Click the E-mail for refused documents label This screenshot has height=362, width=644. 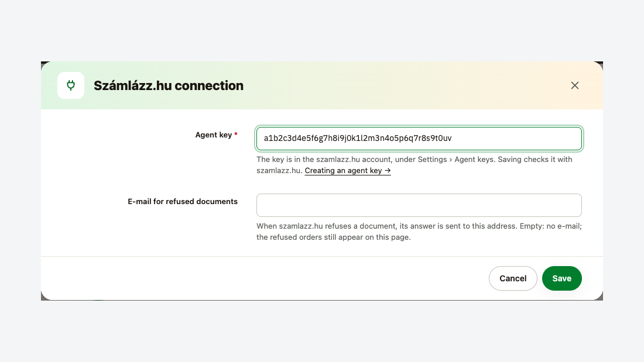pos(182,202)
